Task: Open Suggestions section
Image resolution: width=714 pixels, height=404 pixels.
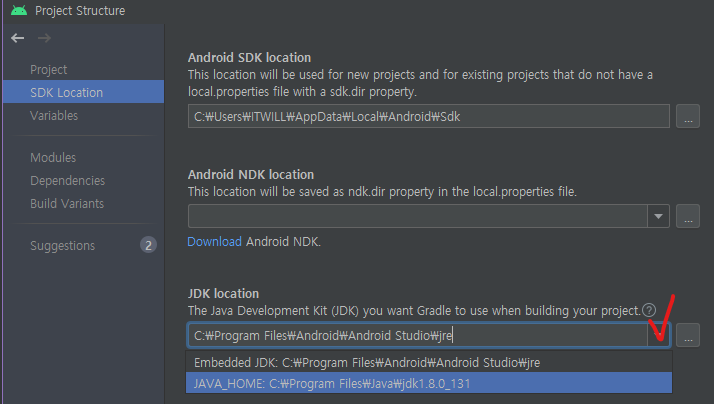Action: click(x=62, y=245)
